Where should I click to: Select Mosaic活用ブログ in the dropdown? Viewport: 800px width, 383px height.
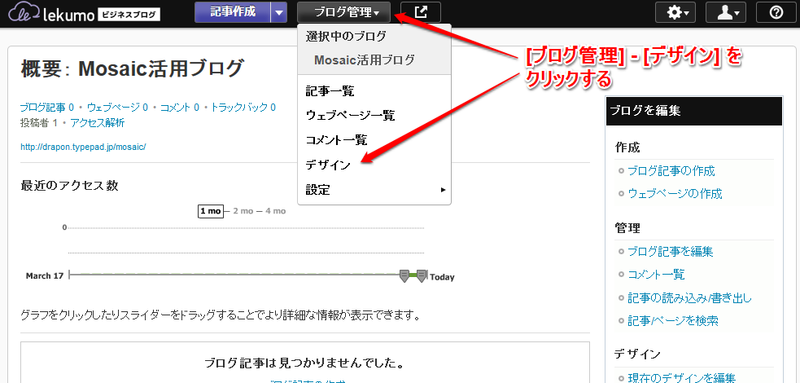365,60
